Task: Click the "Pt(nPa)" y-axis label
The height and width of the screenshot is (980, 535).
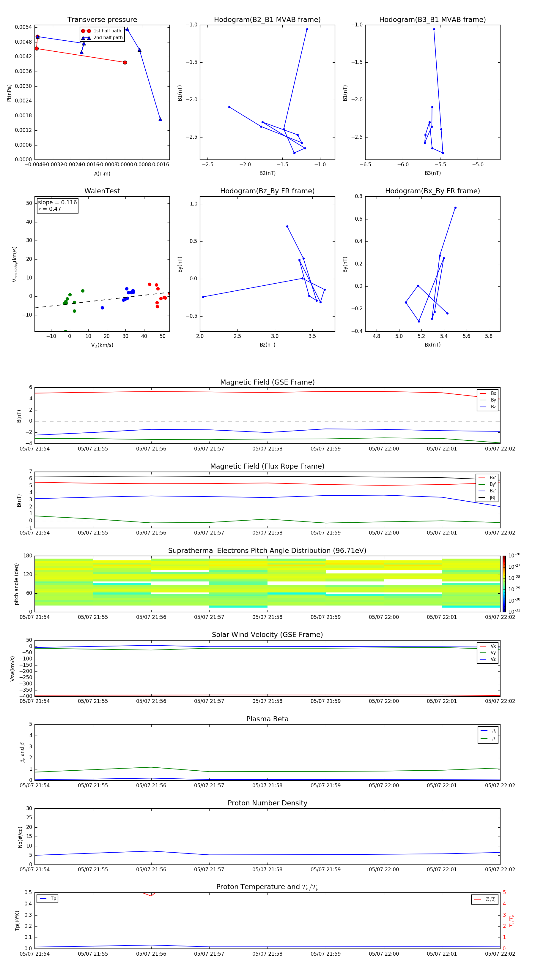Action: click(x=9, y=92)
